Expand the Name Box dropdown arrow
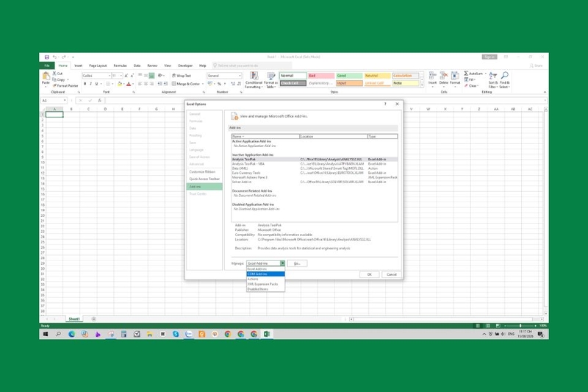 coord(65,101)
